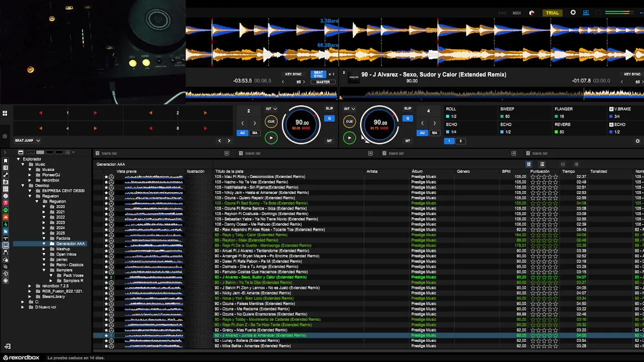Open the BEAT JUMP pad mode dropdown

pos(27,141)
